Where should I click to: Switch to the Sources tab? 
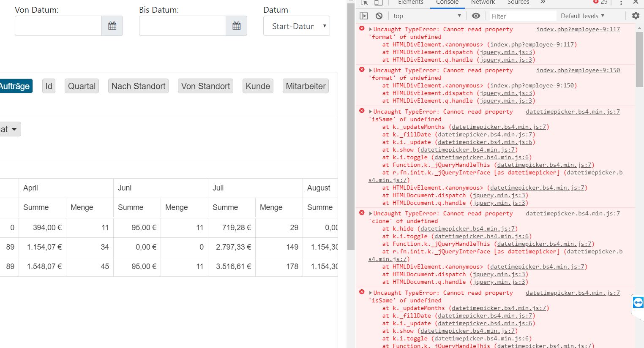point(518,2)
